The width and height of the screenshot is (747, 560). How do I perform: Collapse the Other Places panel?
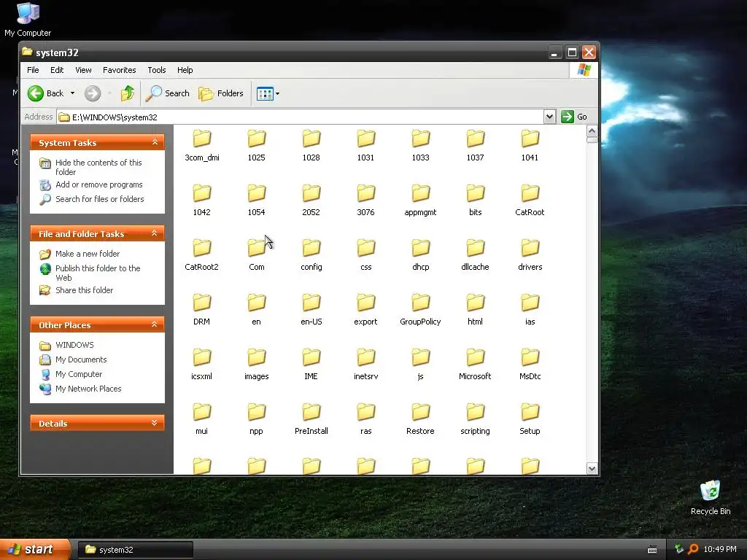[155, 324]
